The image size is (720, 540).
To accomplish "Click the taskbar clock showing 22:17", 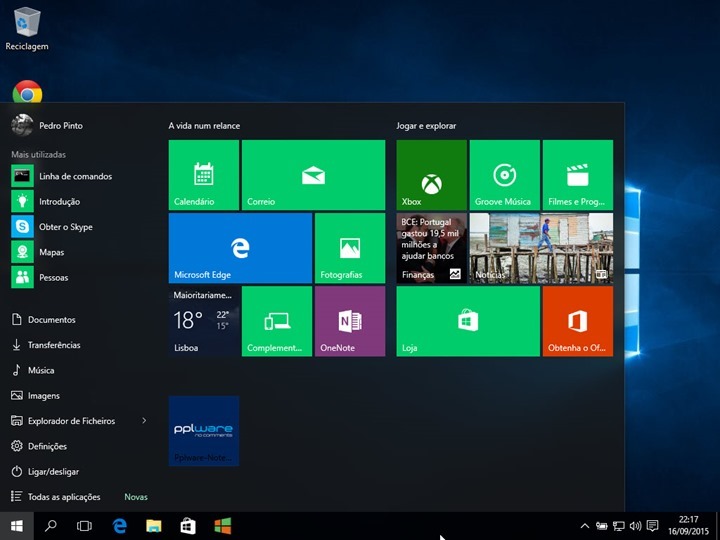I will 688,525.
